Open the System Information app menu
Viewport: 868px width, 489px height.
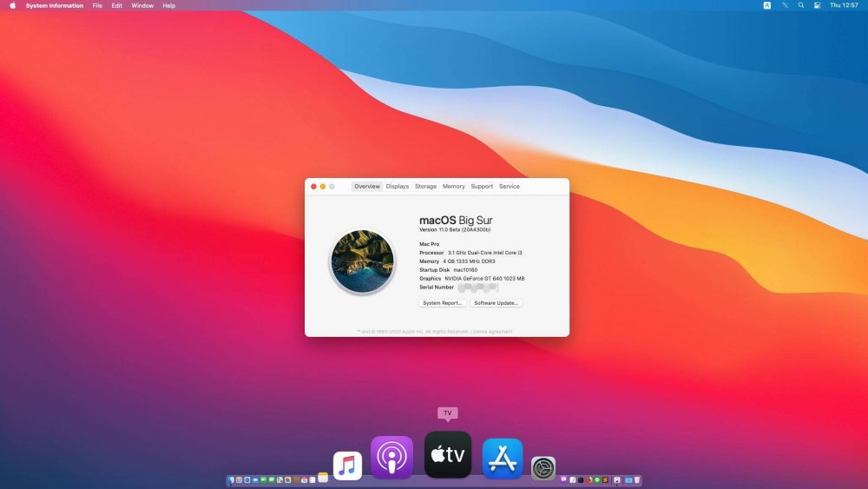click(54, 5)
